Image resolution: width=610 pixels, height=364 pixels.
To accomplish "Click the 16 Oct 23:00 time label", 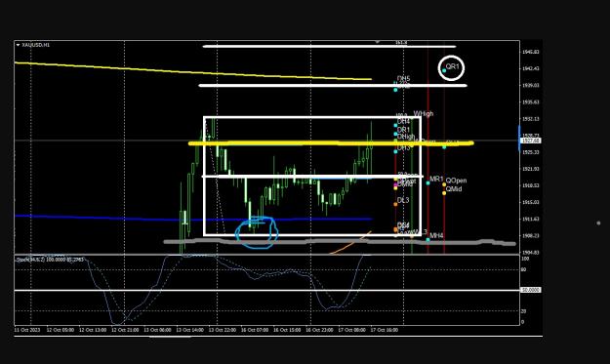I will pos(319,330).
